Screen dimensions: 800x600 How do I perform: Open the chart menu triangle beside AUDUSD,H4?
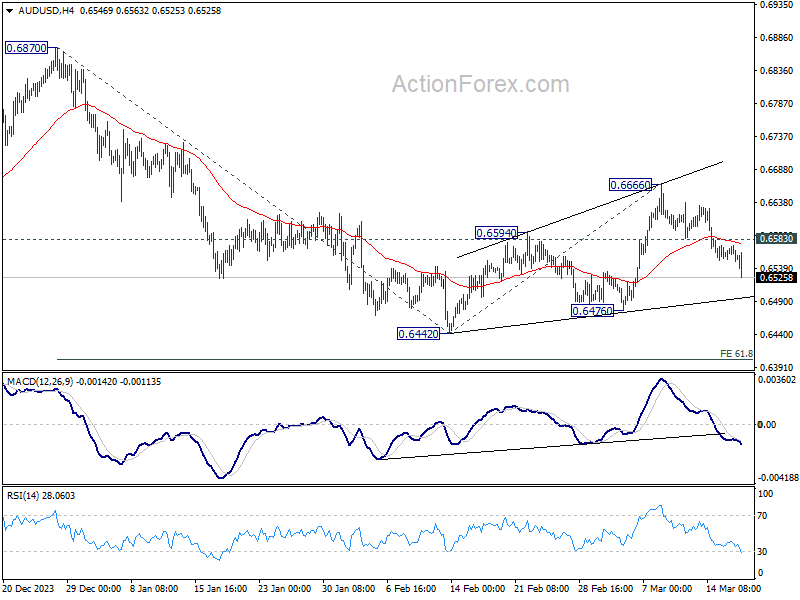[x=9, y=11]
